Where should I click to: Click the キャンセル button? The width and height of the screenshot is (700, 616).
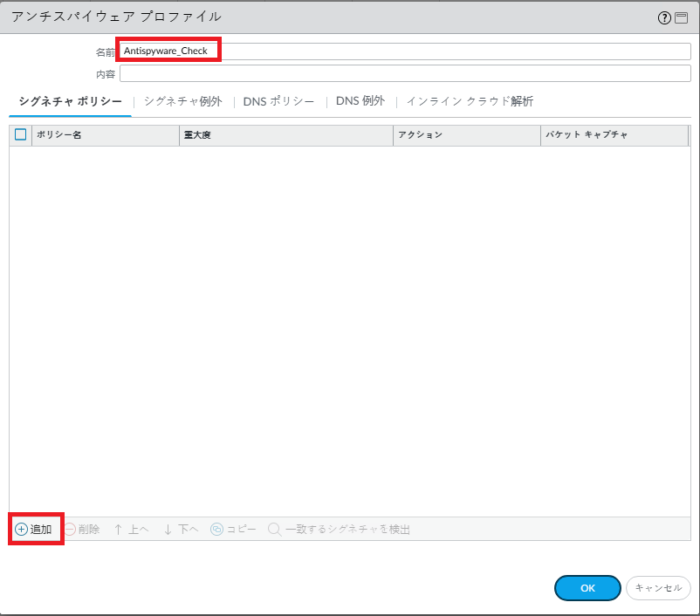pyautogui.click(x=658, y=588)
